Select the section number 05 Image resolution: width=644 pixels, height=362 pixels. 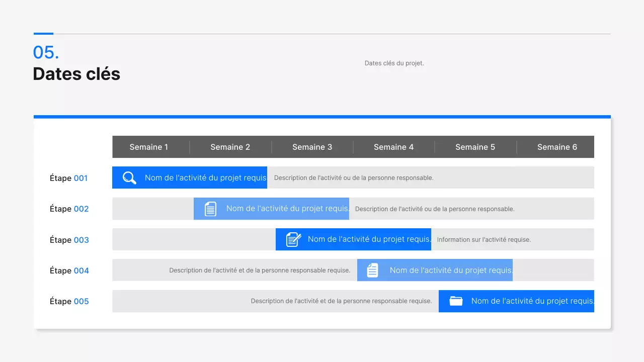[46, 52]
